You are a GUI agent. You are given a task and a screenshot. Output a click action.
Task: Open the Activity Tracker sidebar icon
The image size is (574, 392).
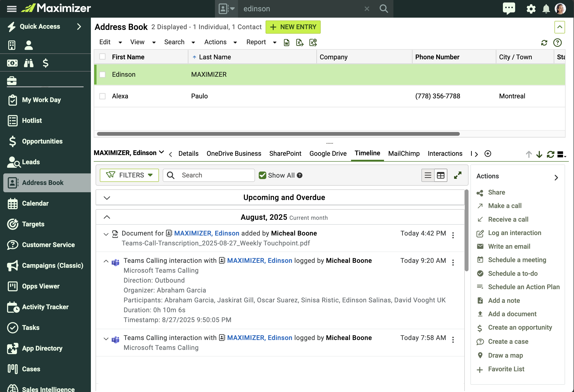point(13,307)
